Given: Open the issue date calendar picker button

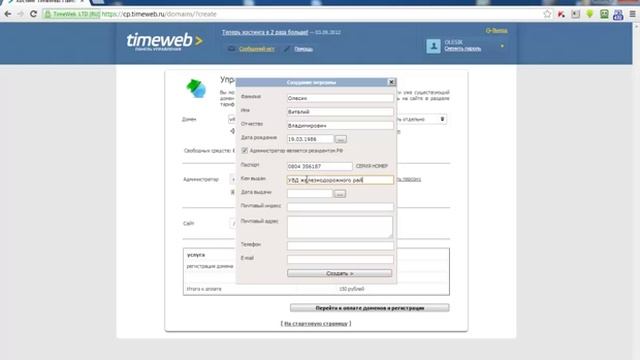Looking at the screenshot, I should pyautogui.click(x=340, y=194).
